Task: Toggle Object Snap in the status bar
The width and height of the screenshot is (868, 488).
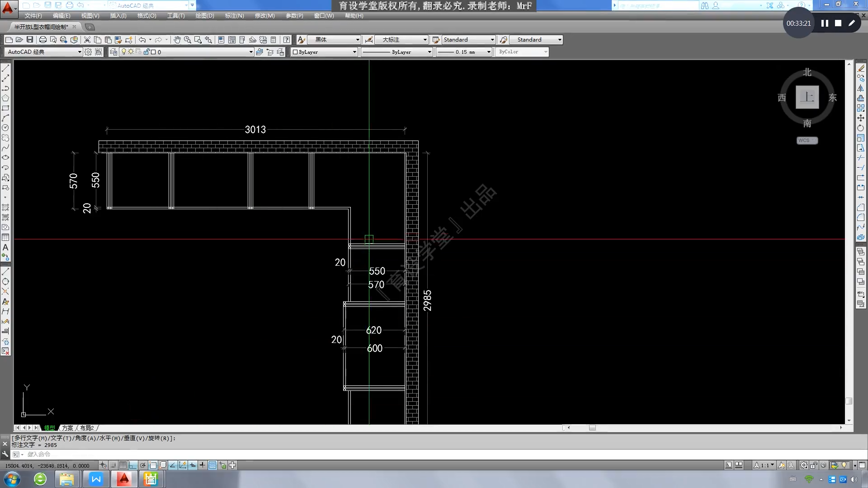Action: pyautogui.click(x=153, y=465)
